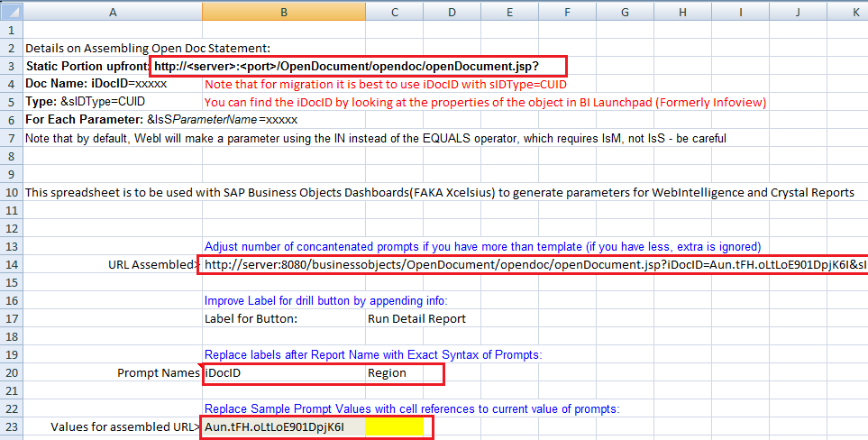868x440 pixels.
Task: Click 'Values for assembled URL>' label
Action: 125,426
